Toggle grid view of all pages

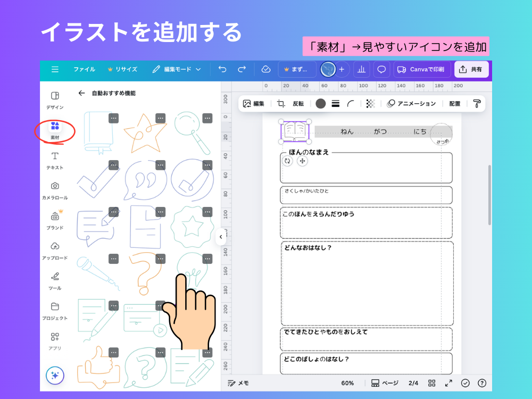pyautogui.click(x=431, y=383)
